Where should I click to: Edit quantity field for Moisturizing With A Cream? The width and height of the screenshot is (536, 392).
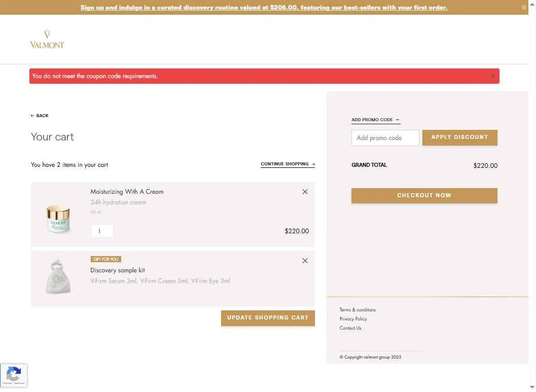[x=102, y=231]
